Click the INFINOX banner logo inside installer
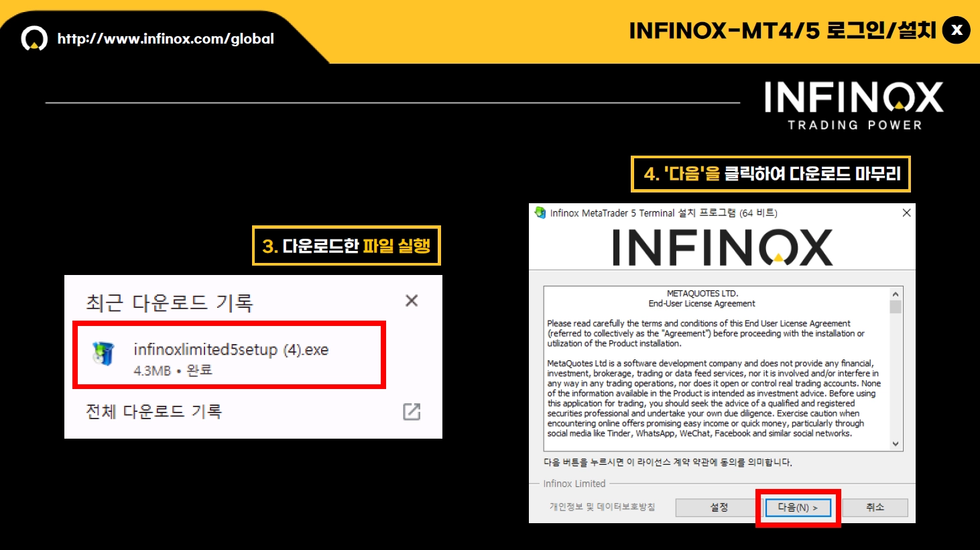Viewport: 980px width, 550px height. [x=722, y=247]
